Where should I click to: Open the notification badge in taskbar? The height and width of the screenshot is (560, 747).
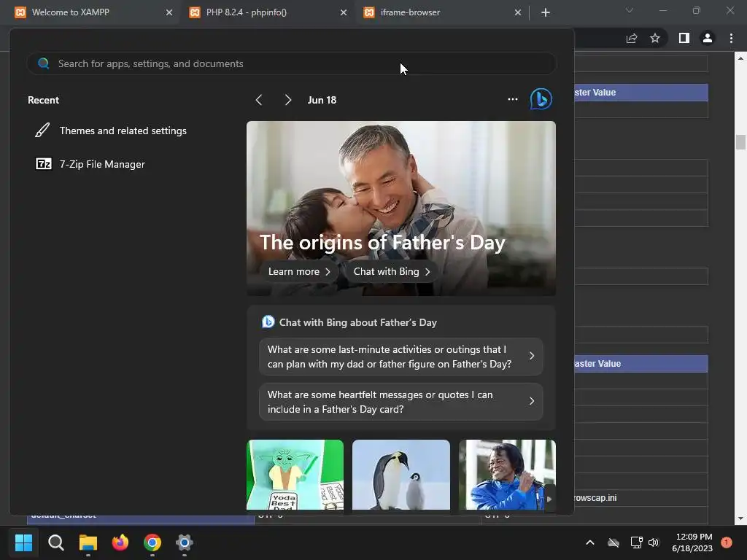tap(727, 542)
